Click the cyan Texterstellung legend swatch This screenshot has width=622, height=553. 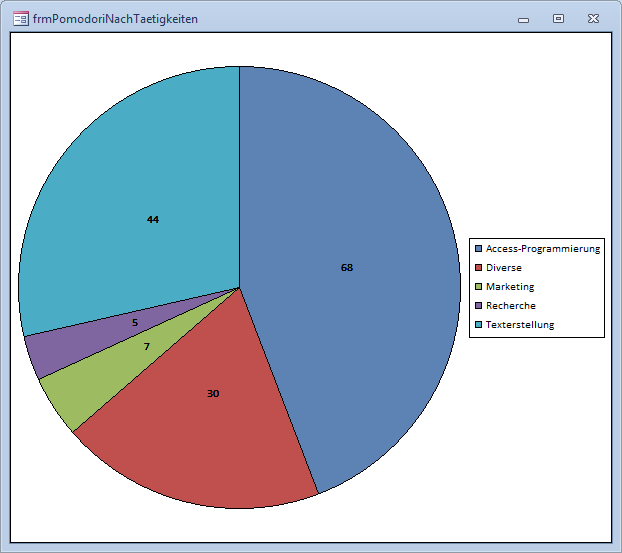479,325
